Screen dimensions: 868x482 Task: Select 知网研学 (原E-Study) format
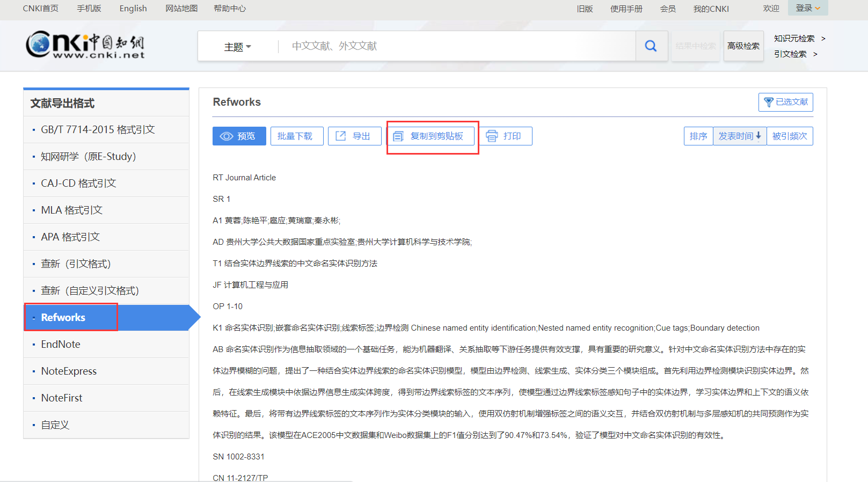tap(106, 157)
